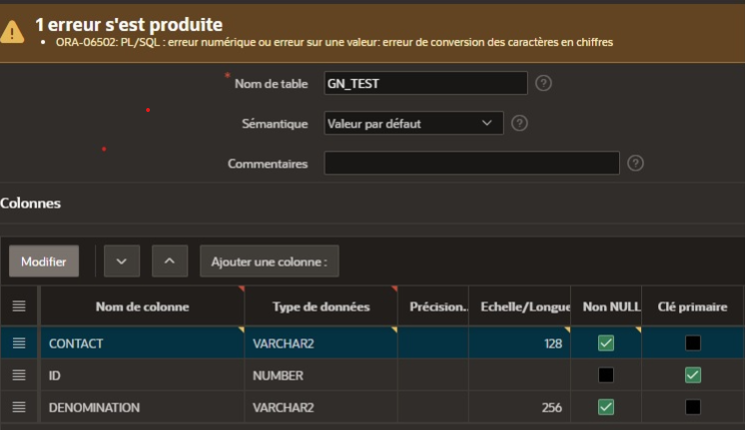
Task: Click into the Commentaires text field
Action: point(472,163)
